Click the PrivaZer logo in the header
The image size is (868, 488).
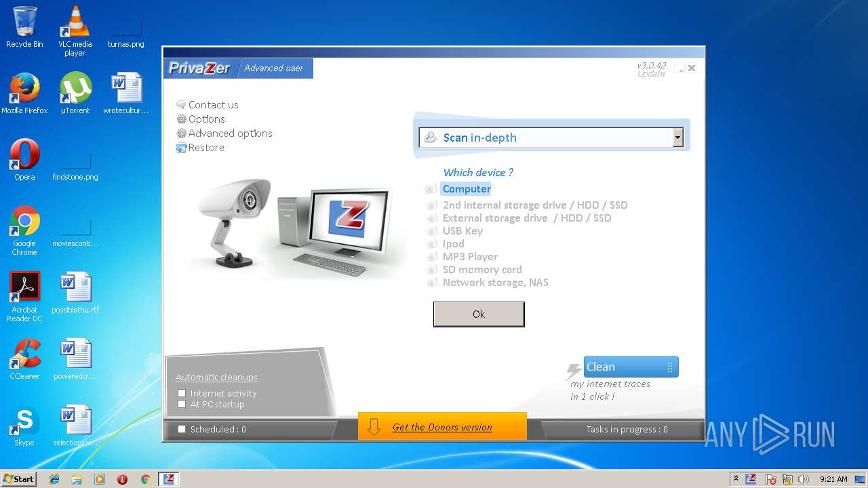[199, 68]
